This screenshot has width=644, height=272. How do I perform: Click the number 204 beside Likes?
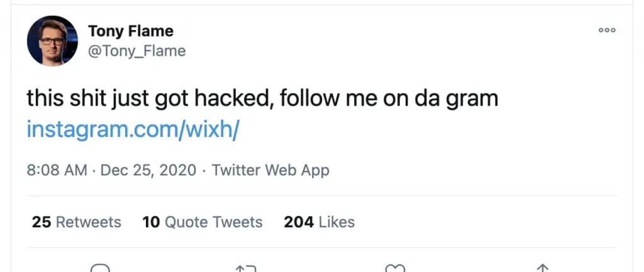pos(299,222)
